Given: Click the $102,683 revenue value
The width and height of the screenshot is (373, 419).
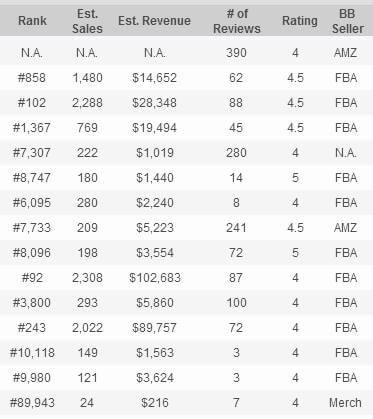Looking at the screenshot, I should click(x=155, y=278).
